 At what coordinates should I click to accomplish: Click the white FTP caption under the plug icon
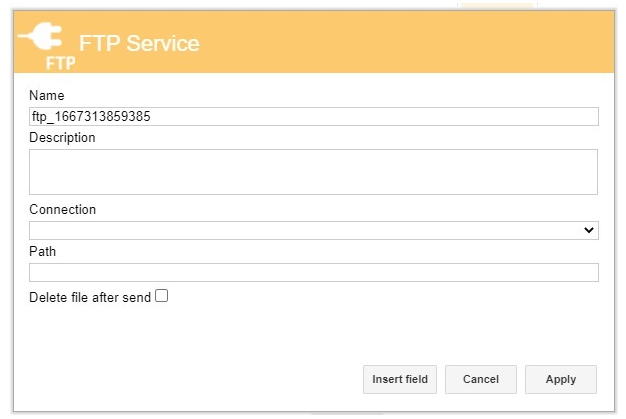tap(60, 63)
